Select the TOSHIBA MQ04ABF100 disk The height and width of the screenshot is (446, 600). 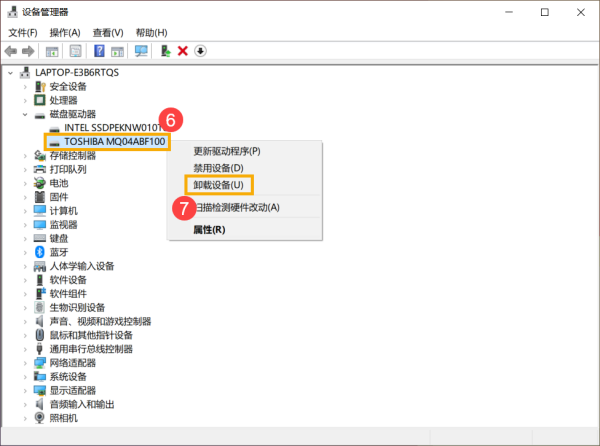(x=114, y=142)
